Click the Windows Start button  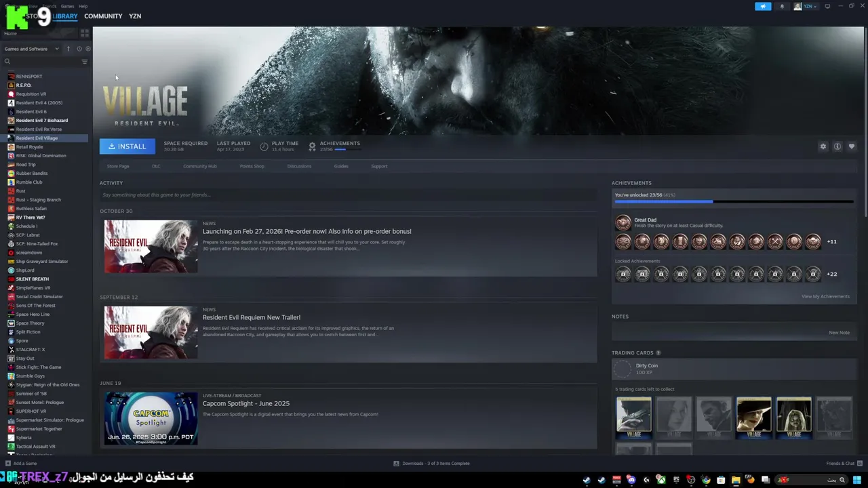(857, 480)
